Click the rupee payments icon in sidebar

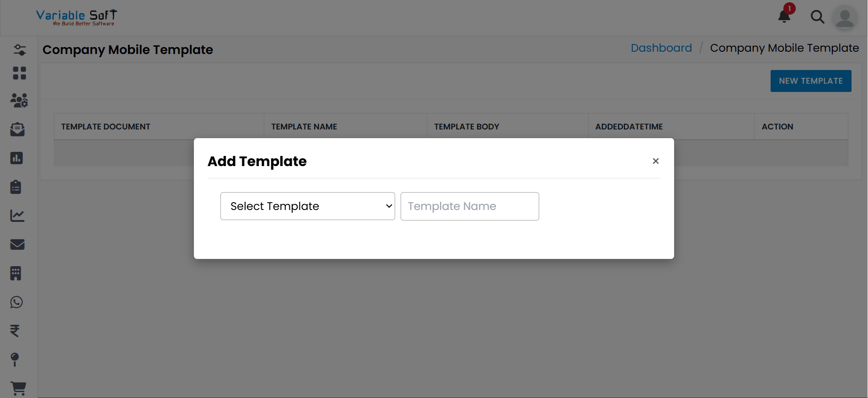[x=15, y=331]
